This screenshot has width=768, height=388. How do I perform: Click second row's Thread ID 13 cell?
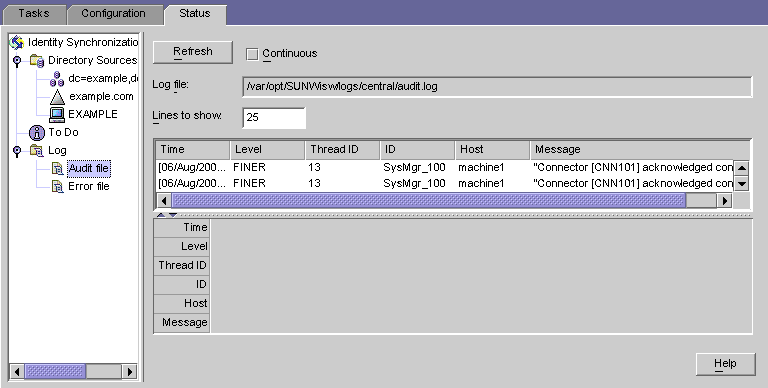[343, 183]
